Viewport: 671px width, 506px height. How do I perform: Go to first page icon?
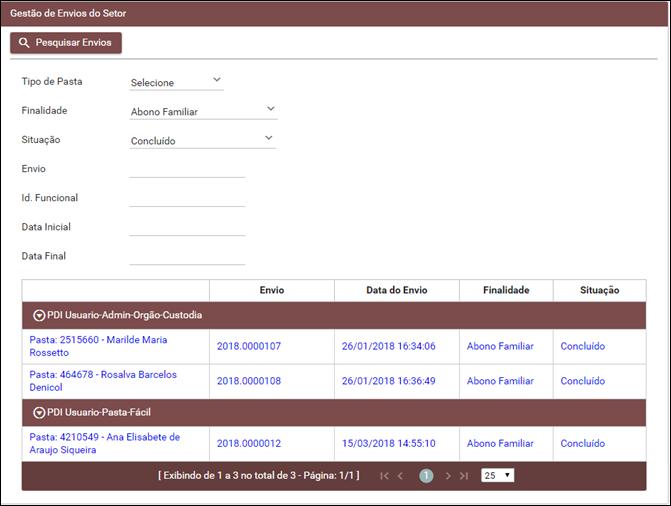pyautogui.click(x=385, y=476)
